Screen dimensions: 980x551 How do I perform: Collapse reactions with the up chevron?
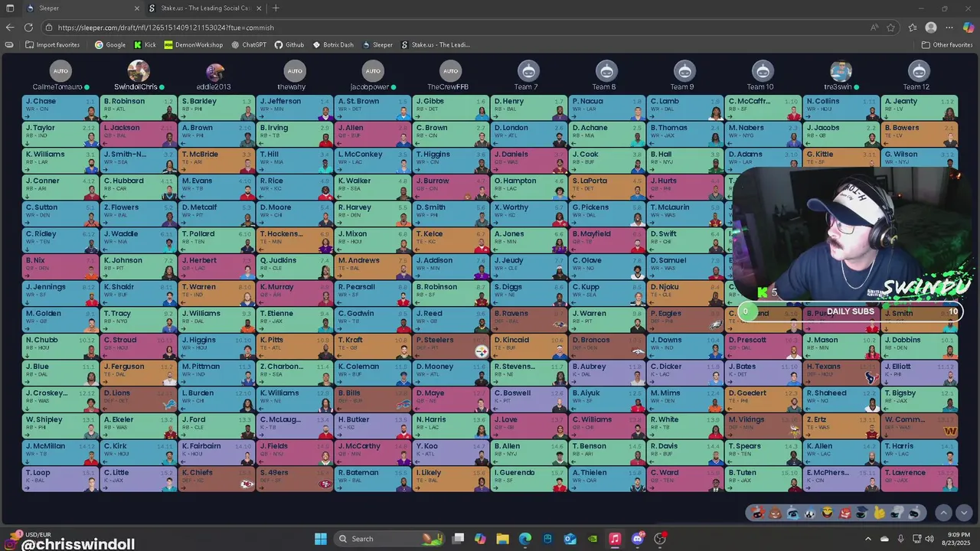(x=943, y=513)
